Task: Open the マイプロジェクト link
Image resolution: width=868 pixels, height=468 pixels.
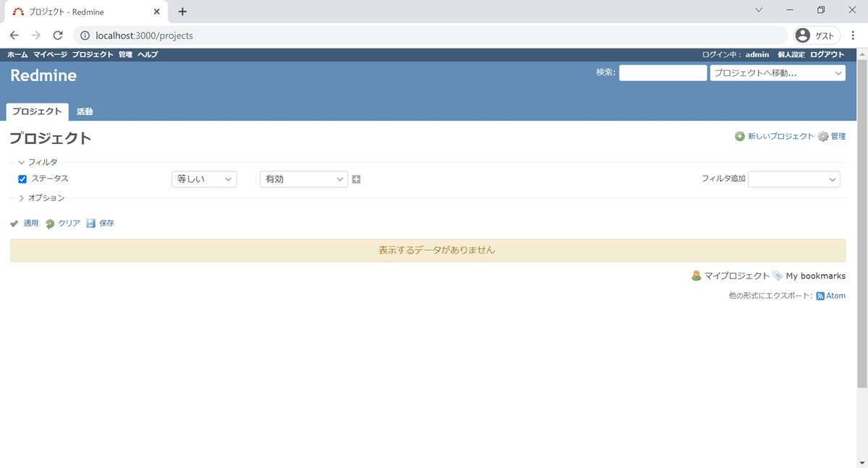Action: point(737,276)
